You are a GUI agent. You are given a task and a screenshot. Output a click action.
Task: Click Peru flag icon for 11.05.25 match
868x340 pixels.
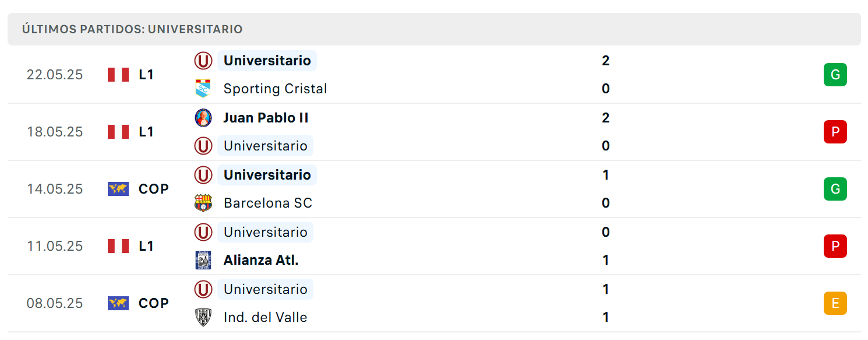tap(118, 246)
